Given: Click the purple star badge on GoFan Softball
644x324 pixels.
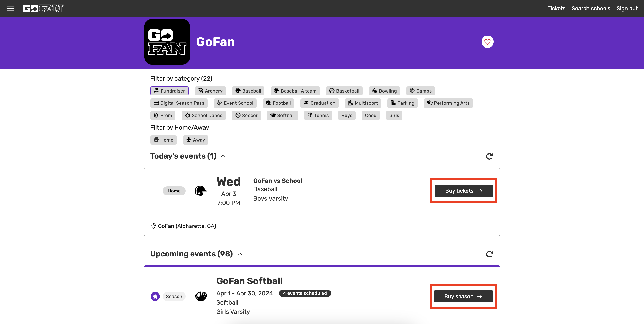Looking at the screenshot, I should tap(155, 296).
